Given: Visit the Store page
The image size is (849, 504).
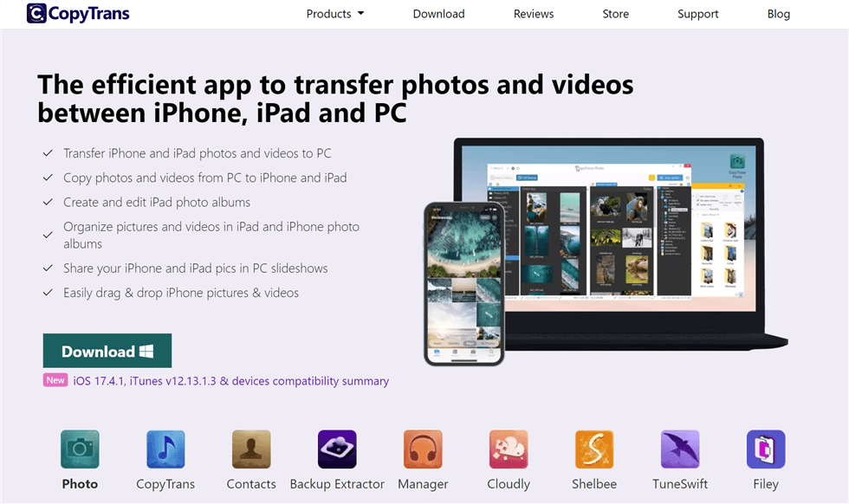Looking at the screenshot, I should (x=616, y=14).
